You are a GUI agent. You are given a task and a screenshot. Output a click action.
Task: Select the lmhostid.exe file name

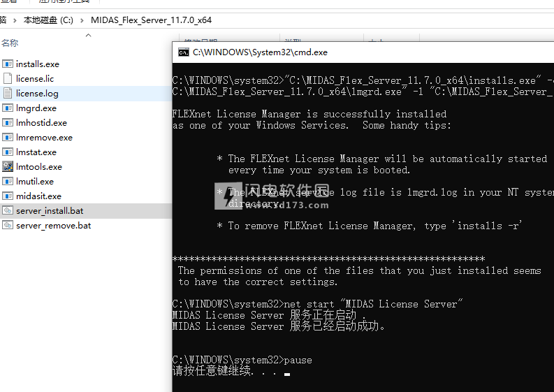41,123
